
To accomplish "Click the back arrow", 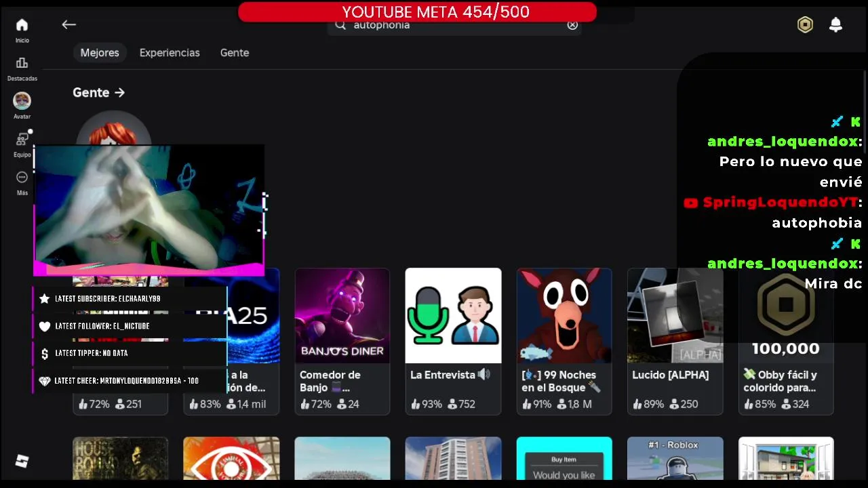I will tap(68, 24).
